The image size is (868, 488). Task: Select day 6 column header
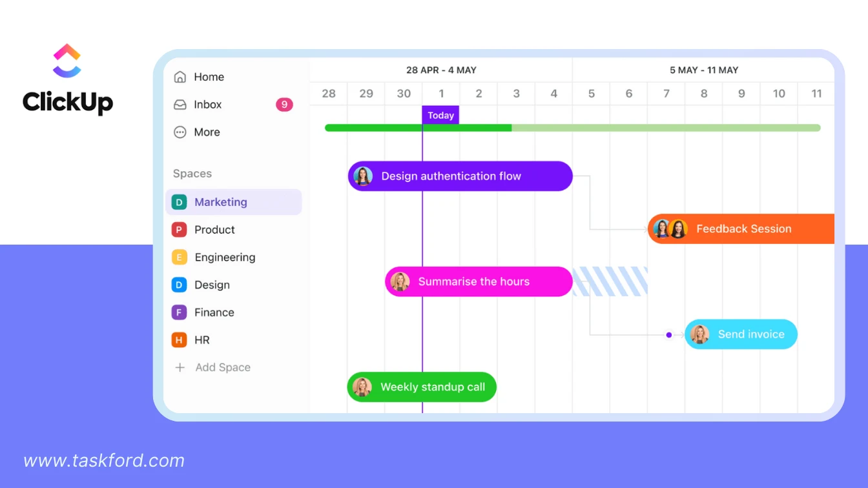pos(629,94)
